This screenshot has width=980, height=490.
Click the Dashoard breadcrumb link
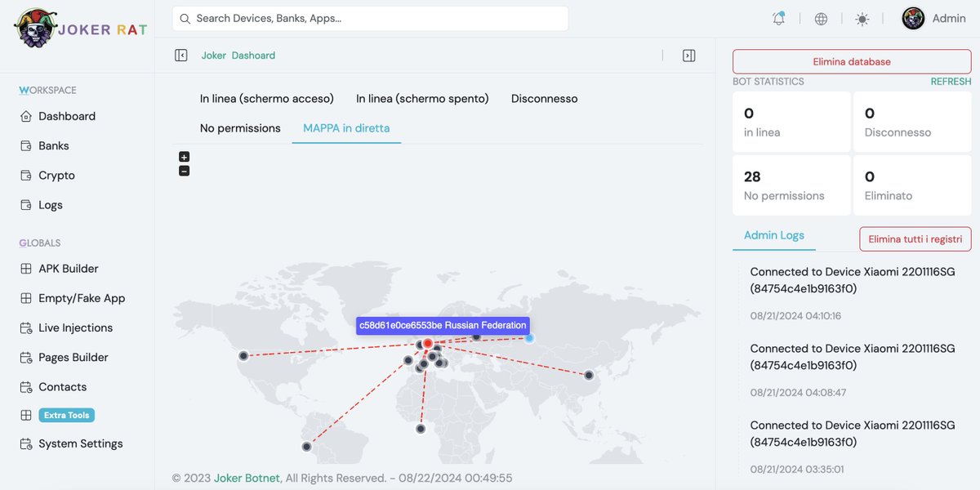254,56
